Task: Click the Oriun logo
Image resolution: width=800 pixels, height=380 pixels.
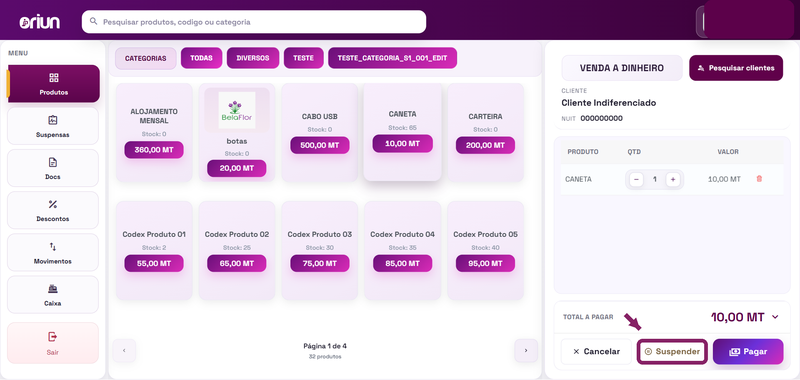Action: 40,22
